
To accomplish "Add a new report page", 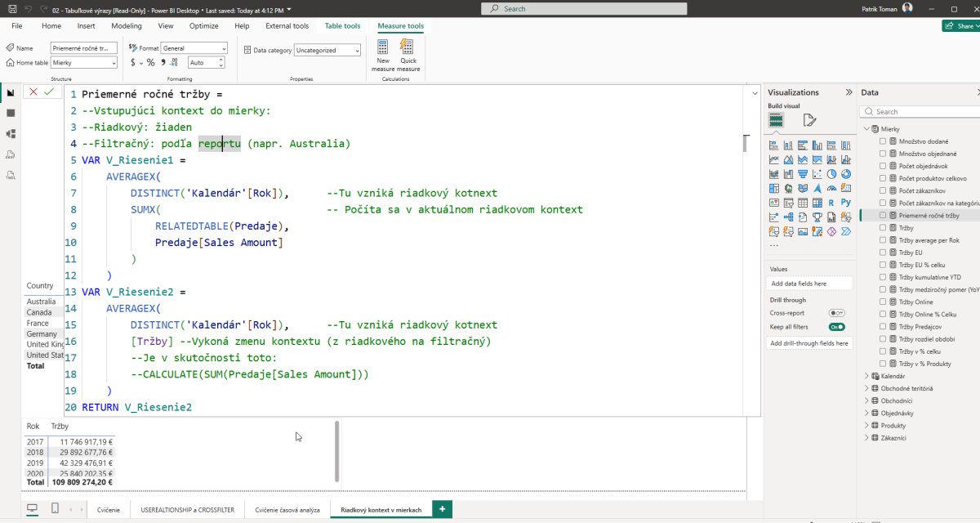I will (442, 509).
